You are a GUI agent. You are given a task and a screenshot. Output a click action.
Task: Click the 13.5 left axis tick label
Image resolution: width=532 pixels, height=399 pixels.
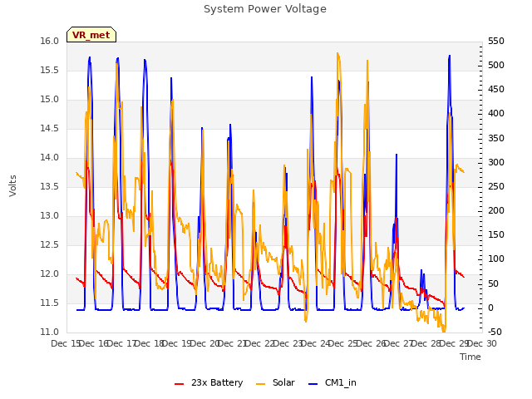50,186
